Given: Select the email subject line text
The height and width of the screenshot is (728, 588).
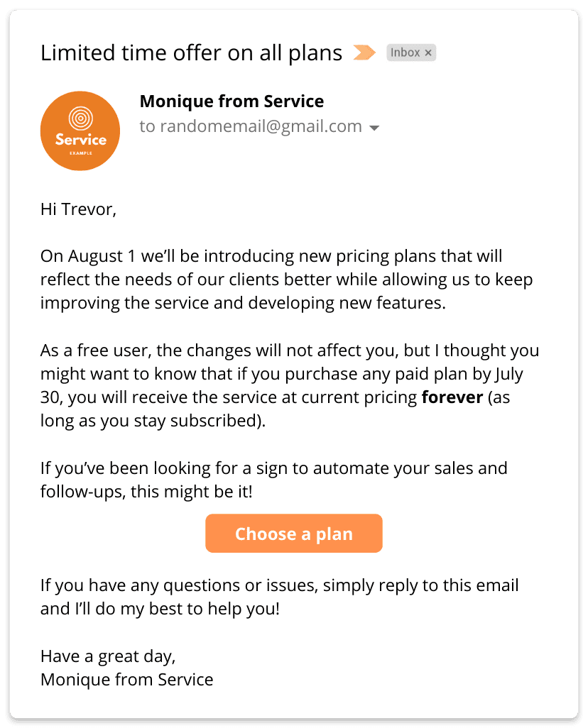Looking at the screenshot, I should coord(191,53).
